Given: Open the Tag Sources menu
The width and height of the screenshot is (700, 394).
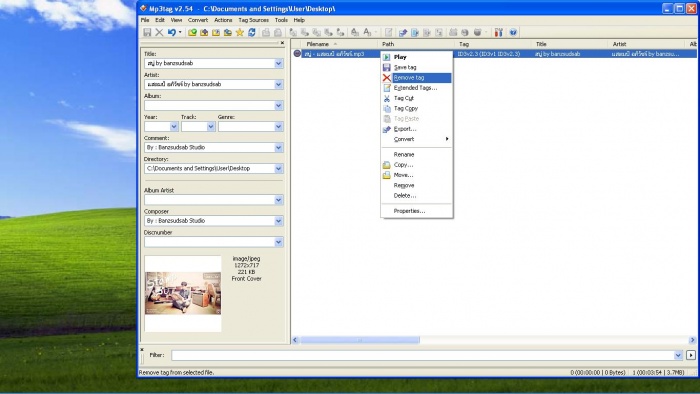Looking at the screenshot, I should click(x=253, y=20).
